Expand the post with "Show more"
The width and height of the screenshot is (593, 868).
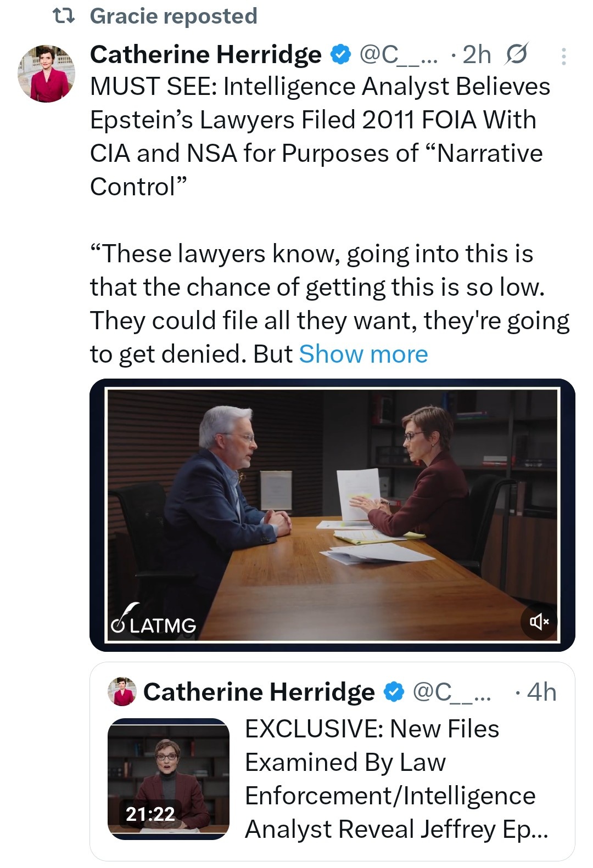click(363, 354)
